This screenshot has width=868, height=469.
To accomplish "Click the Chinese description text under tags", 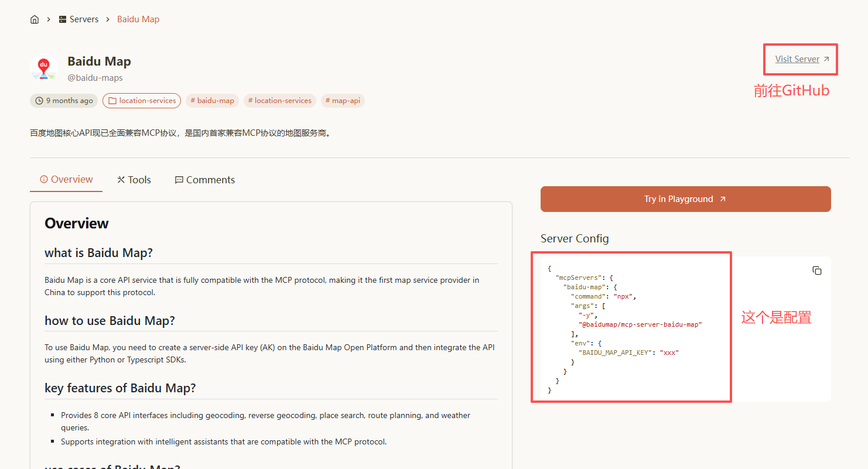I will click(x=181, y=133).
